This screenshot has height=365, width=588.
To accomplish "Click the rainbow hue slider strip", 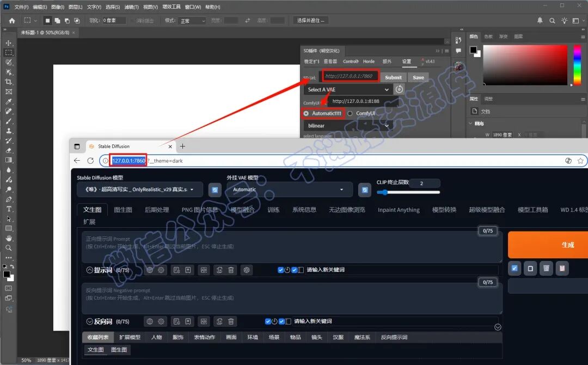I will coord(578,65).
